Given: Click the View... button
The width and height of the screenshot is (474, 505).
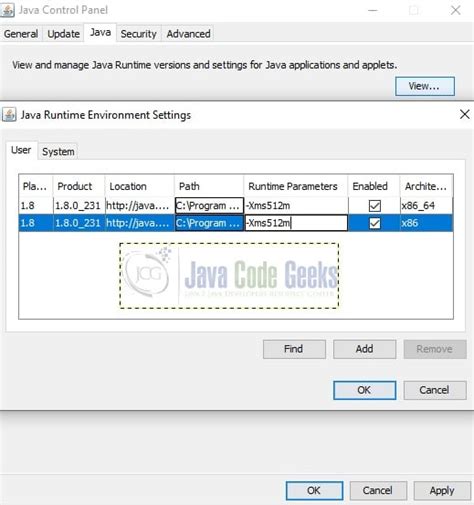Looking at the screenshot, I should [425, 86].
